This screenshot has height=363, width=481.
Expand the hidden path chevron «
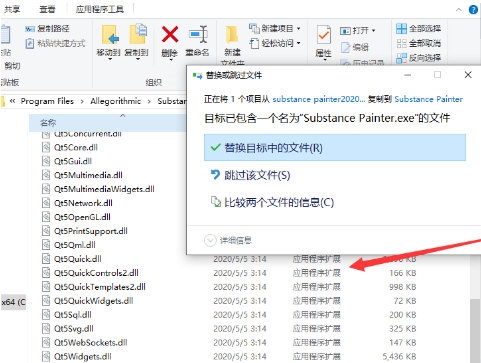pos(12,101)
